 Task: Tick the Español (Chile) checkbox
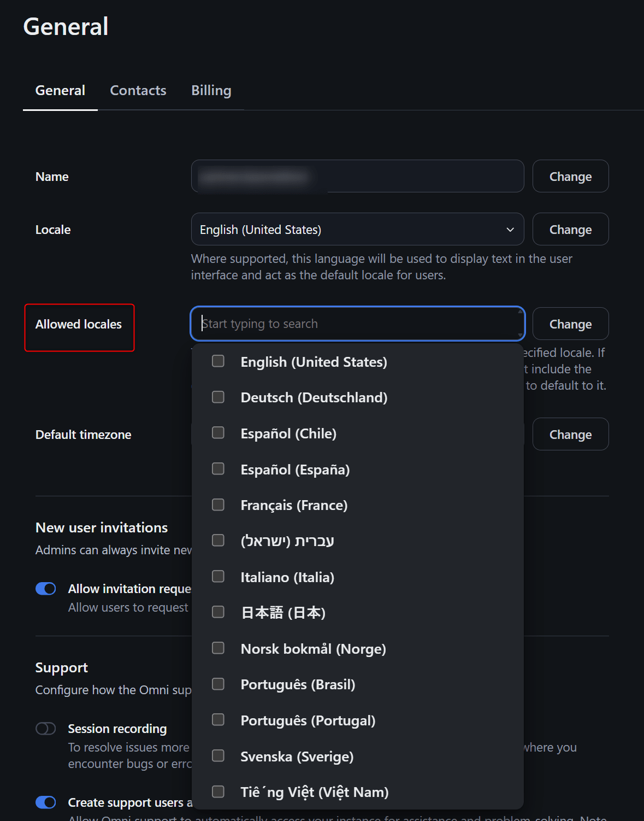[218, 433]
